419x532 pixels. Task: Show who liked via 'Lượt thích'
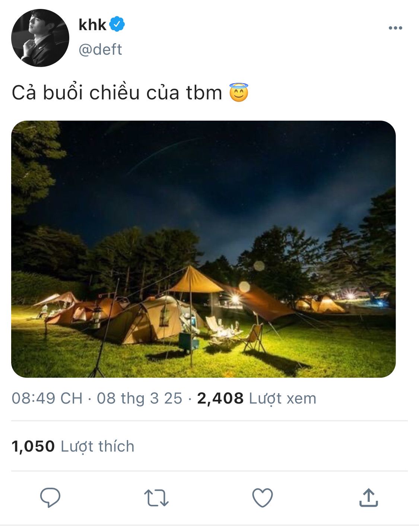97,446
